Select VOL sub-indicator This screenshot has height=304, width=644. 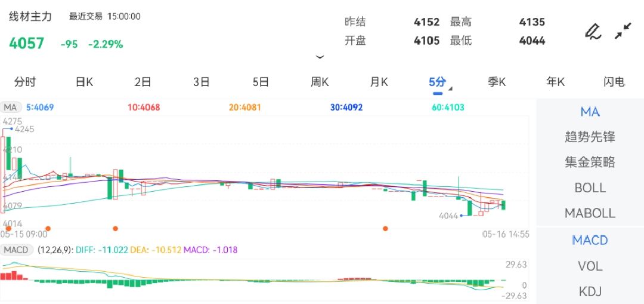click(590, 266)
